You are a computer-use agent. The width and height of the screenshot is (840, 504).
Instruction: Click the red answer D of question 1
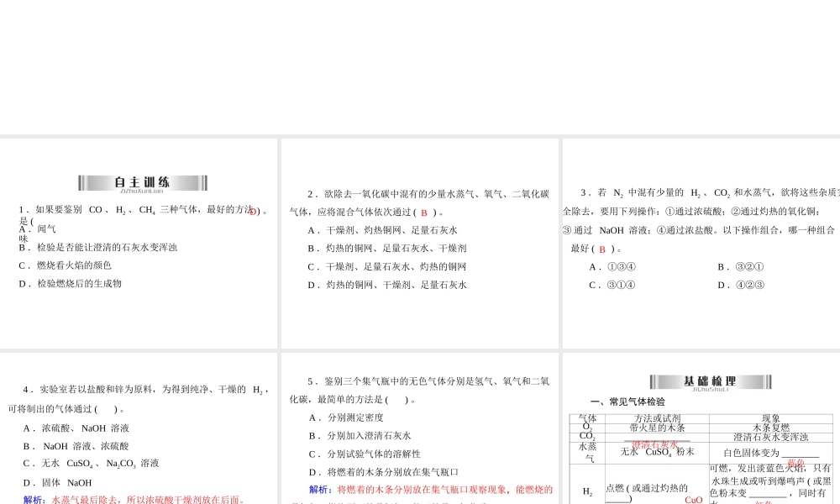pyautogui.click(x=253, y=212)
